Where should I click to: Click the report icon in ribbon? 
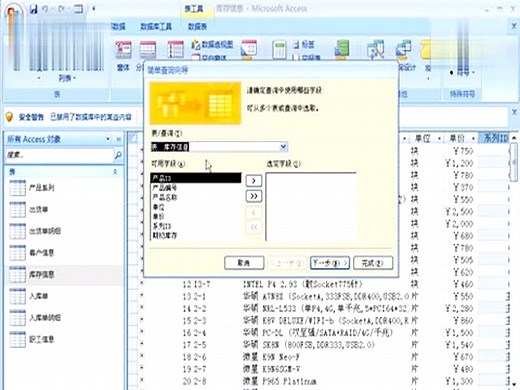(279, 49)
